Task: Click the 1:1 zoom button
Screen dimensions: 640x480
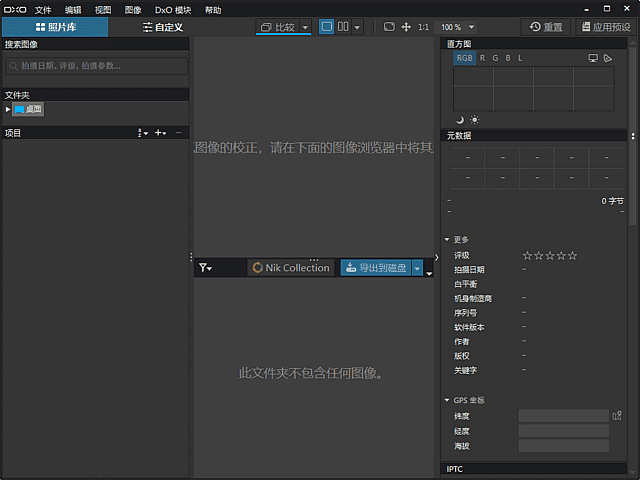Action: click(x=423, y=27)
